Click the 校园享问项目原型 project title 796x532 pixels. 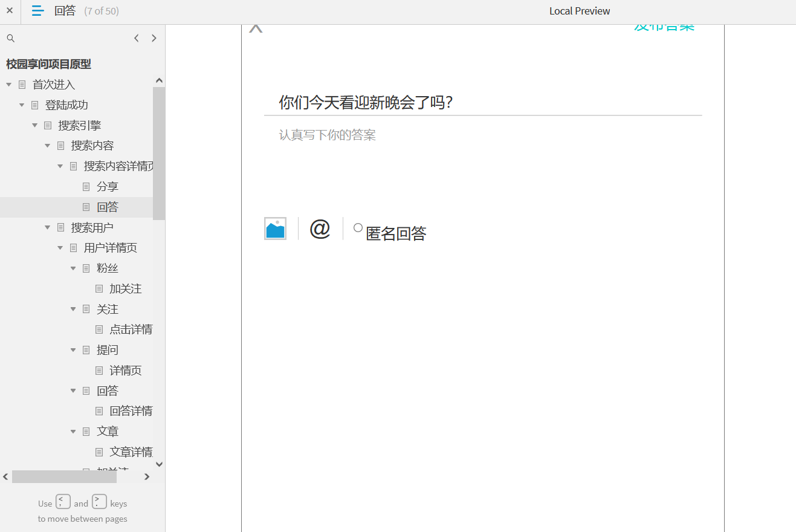(49, 64)
